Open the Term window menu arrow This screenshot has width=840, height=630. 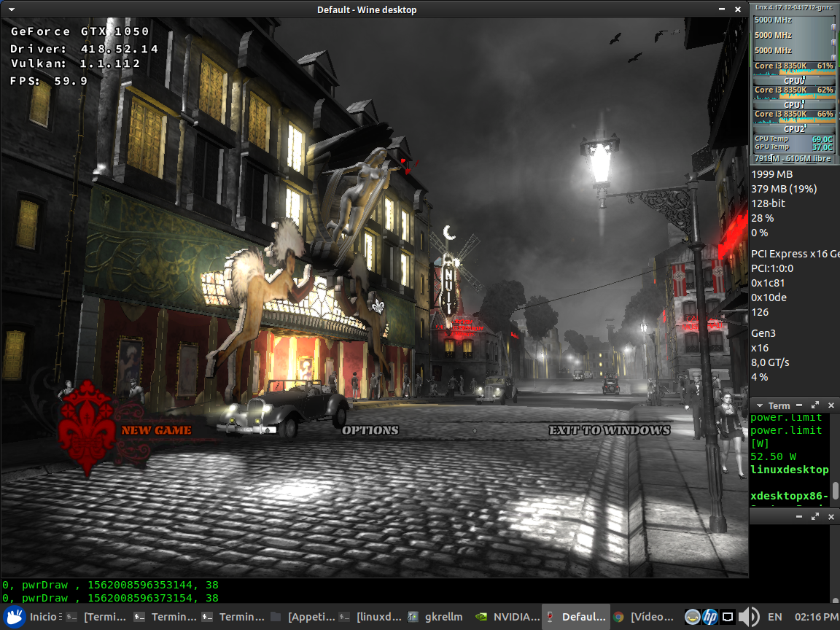[x=759, y=405]
